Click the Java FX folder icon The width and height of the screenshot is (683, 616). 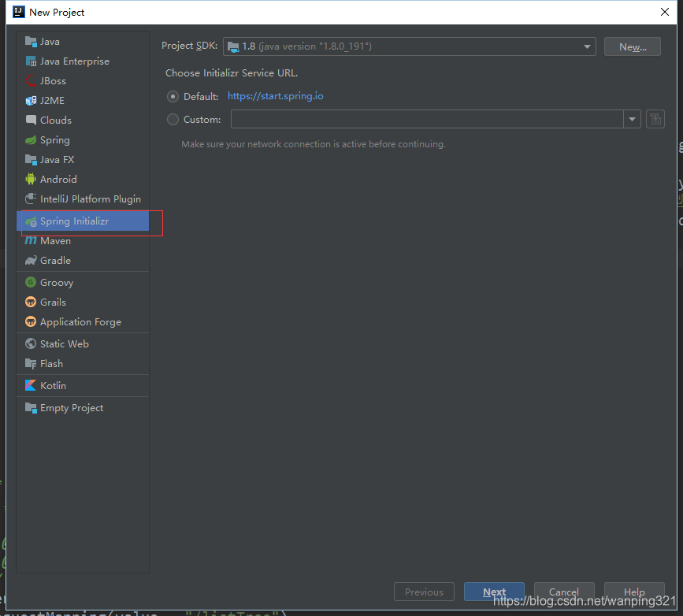coord(31,160)
